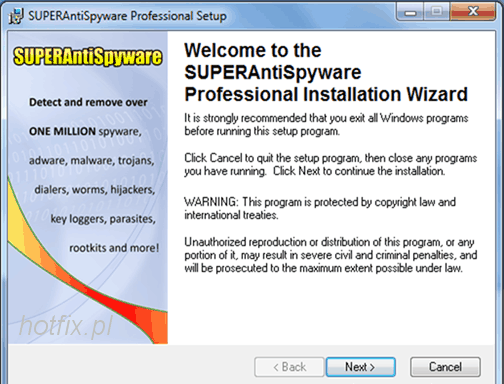This screenshot has height=384, width=504.
Task: Click the 'dialers, worms, hijackers,' line
Action: click(95, 190)
